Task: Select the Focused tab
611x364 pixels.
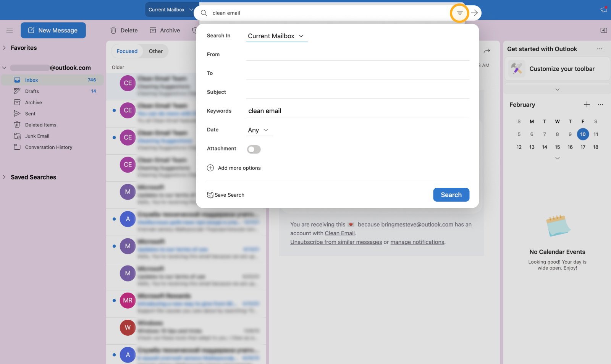Action: tap(127, 51)
